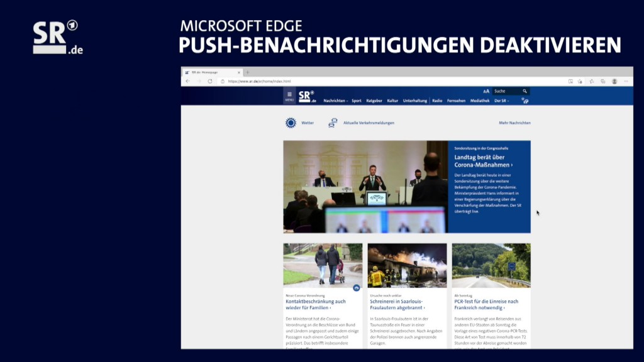This screenshot has height=362, width=644.
Task: Open a new tab with plus button
Action: click(x=248, y=72)
